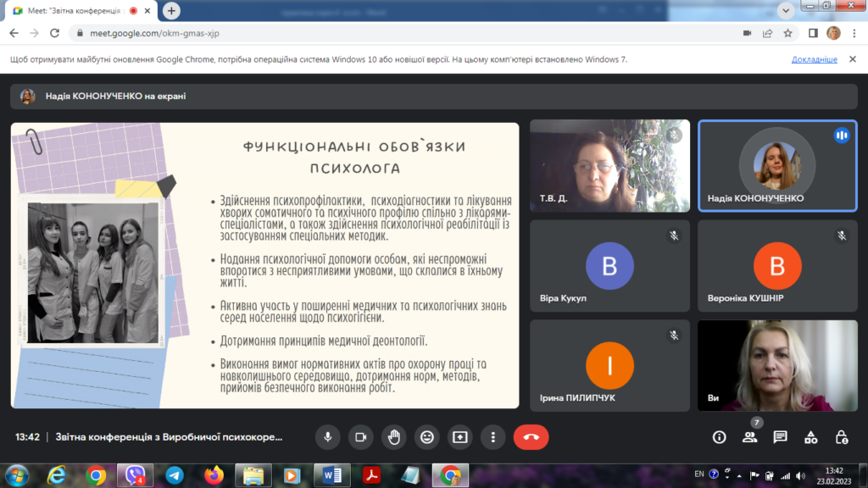The height and width of the screenshot is (488, 868).
Task: Click the 'Докладніше' link in Chrome banner
Action: (x=814, y=59)
